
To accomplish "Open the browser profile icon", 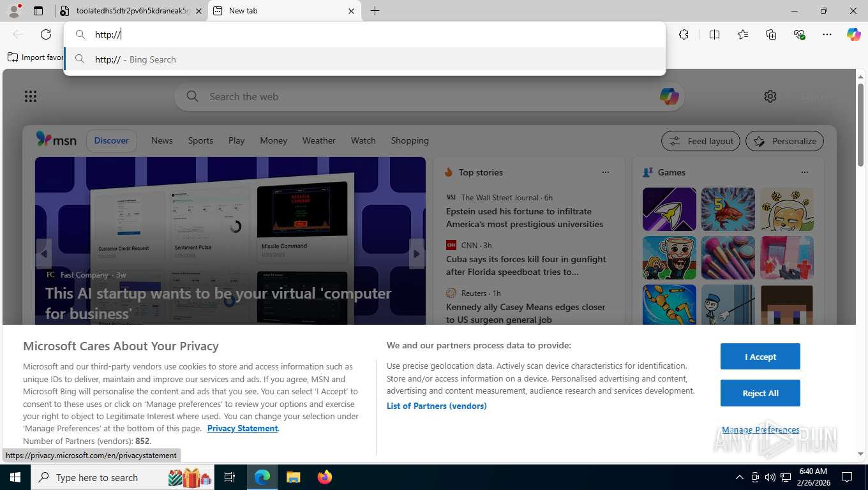I will tap(14, 11).
